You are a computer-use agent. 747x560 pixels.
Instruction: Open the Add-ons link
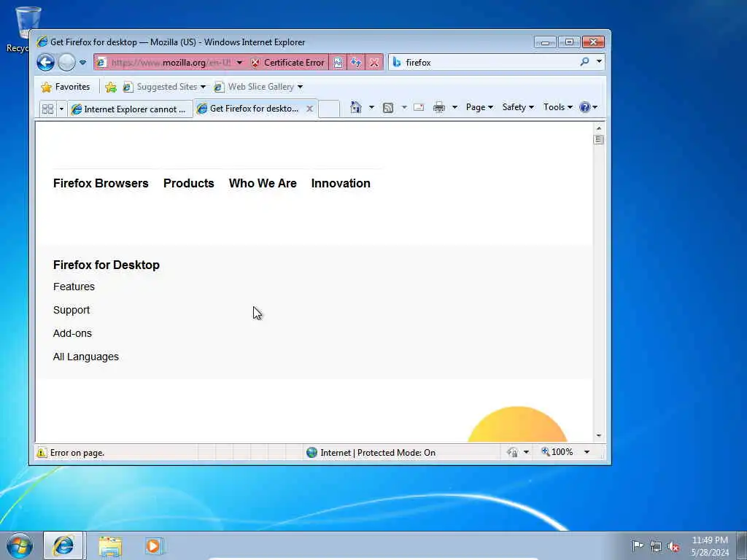coord(72,333)
